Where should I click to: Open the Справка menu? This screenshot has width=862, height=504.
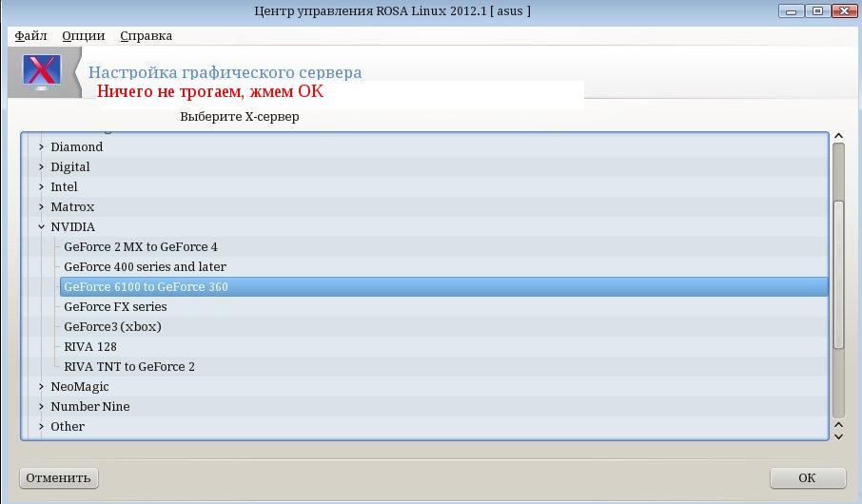click(x=146, y=36)
